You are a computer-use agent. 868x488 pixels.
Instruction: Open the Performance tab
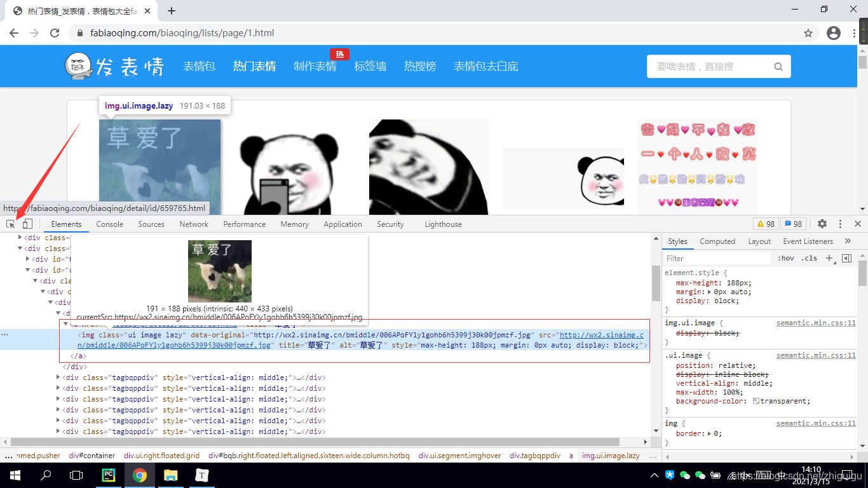[x=245, y=224]
